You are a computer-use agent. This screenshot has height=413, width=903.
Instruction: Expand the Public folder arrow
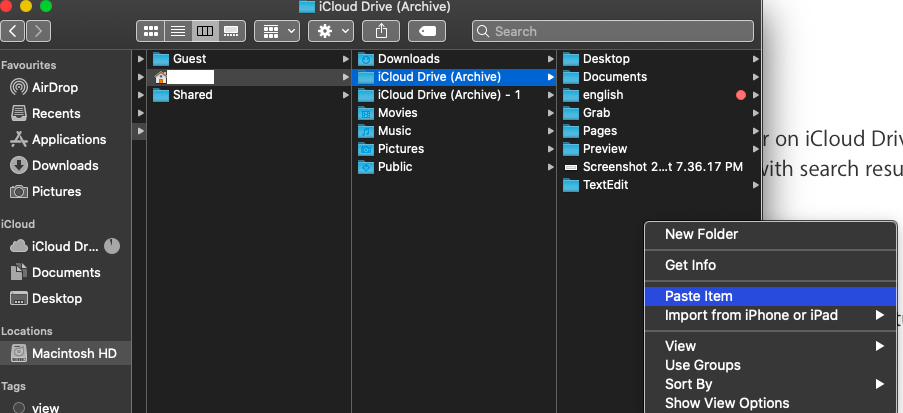[x=551, y=166]
